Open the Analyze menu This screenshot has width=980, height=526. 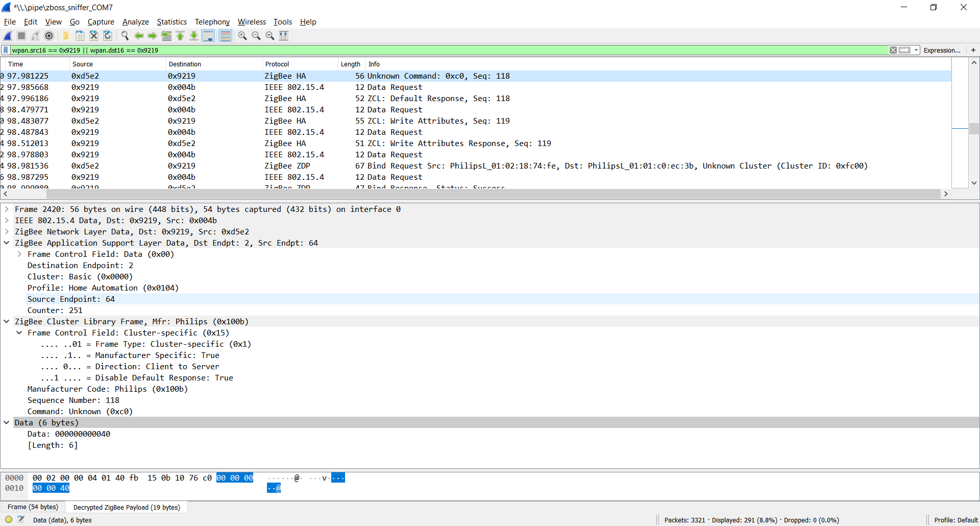[x=135, y=22]
